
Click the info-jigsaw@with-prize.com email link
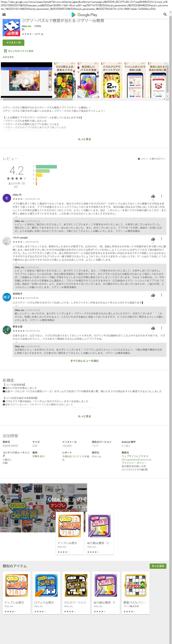(136, 459)
